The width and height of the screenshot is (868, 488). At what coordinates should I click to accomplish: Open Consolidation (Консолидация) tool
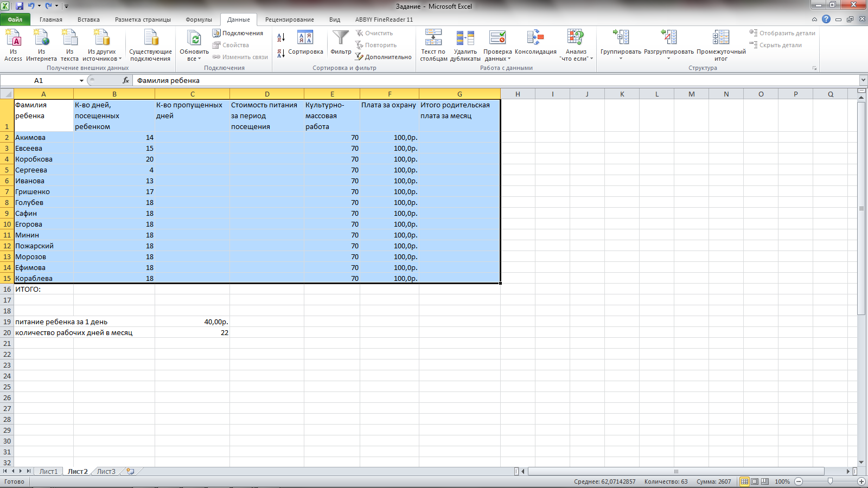535,43
